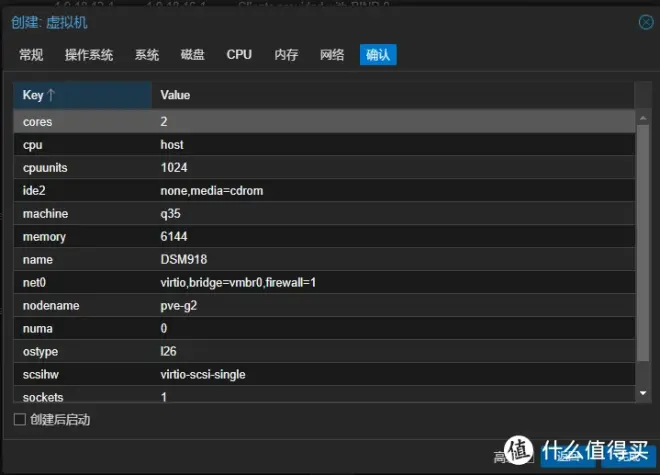Sort by the Key column header

(x=82, y=95)
